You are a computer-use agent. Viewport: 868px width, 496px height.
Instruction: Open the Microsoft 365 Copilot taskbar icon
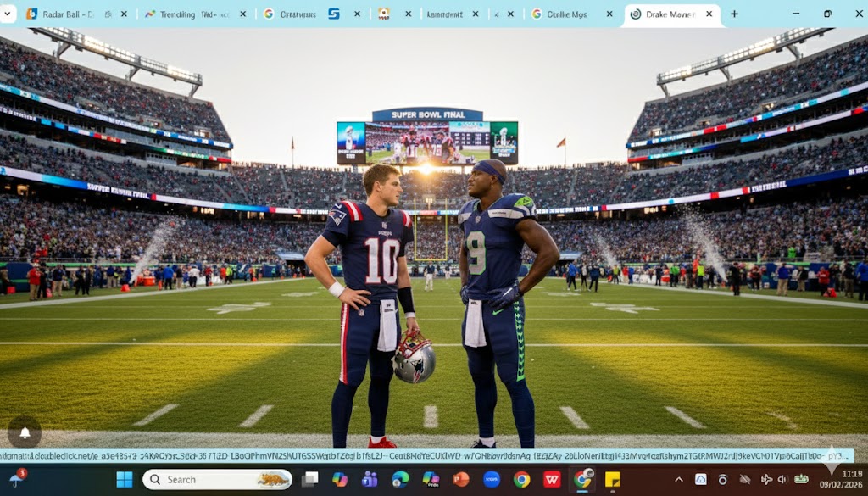click(430, 479)
